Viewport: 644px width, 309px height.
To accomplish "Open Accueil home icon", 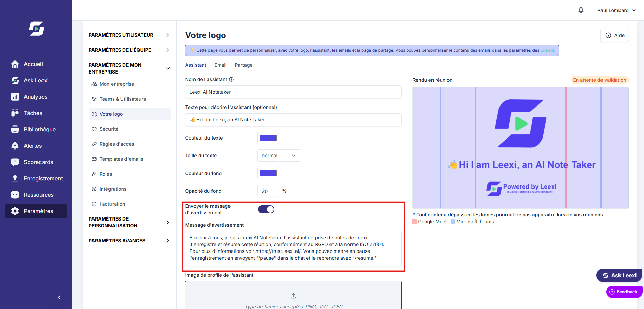I will tap(15, 64).
